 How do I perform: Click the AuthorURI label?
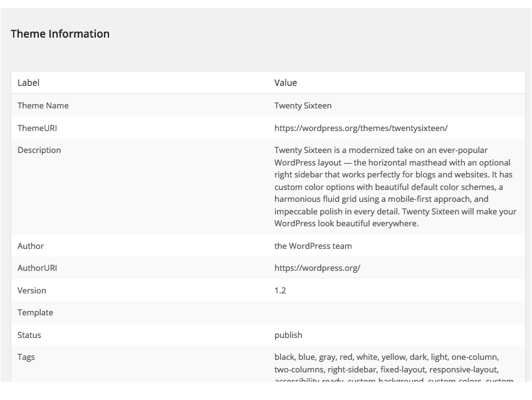pyautogui.click(x=38, y=268)
